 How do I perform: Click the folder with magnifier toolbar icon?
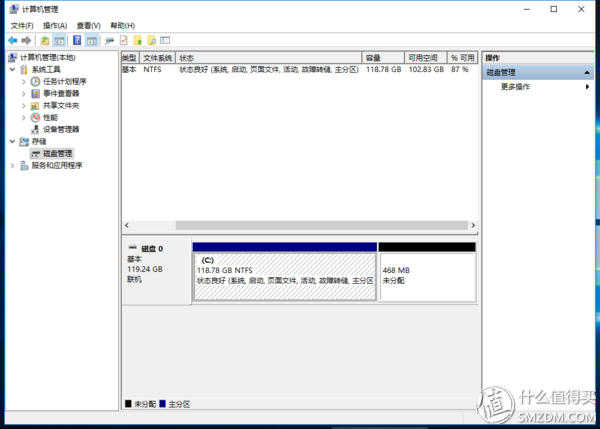(152, 40)
